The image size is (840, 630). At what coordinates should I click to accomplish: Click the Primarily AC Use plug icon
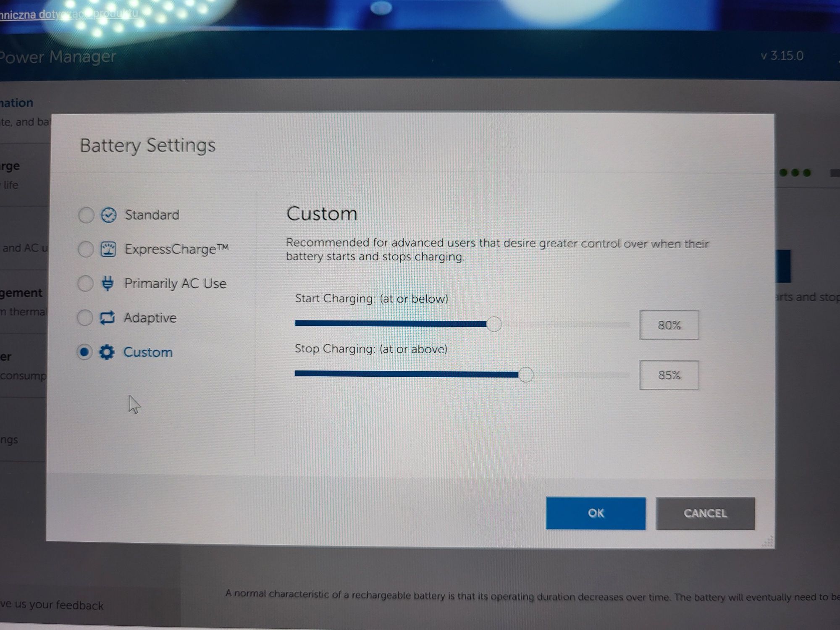coord(108,283)
